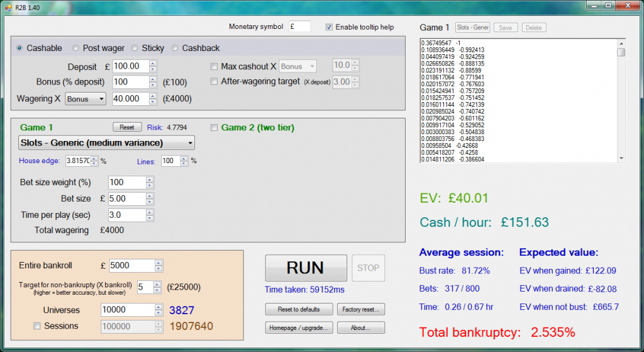The image size is (644, 352).
Task: Click the Bet size spinner arrows
Action: point(150,198)
